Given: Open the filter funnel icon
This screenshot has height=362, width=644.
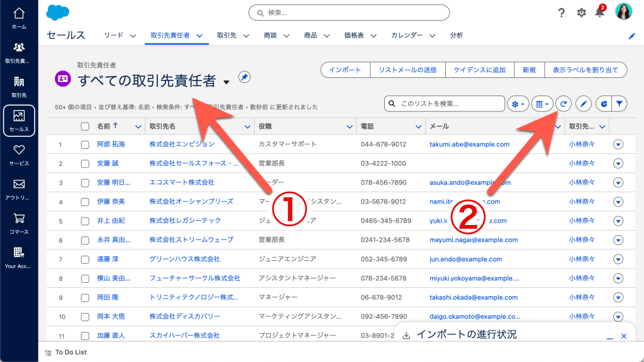Looking at the screenshot, I should [619, 104].
